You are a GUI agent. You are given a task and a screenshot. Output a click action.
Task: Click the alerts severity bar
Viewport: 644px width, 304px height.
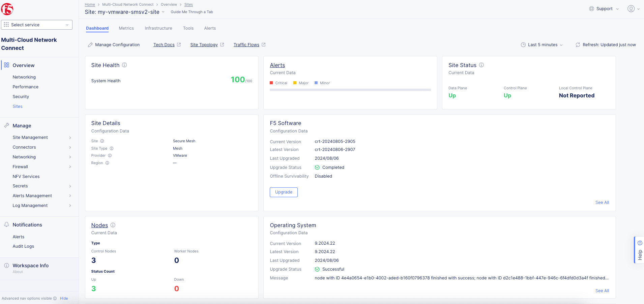[350, 90]
